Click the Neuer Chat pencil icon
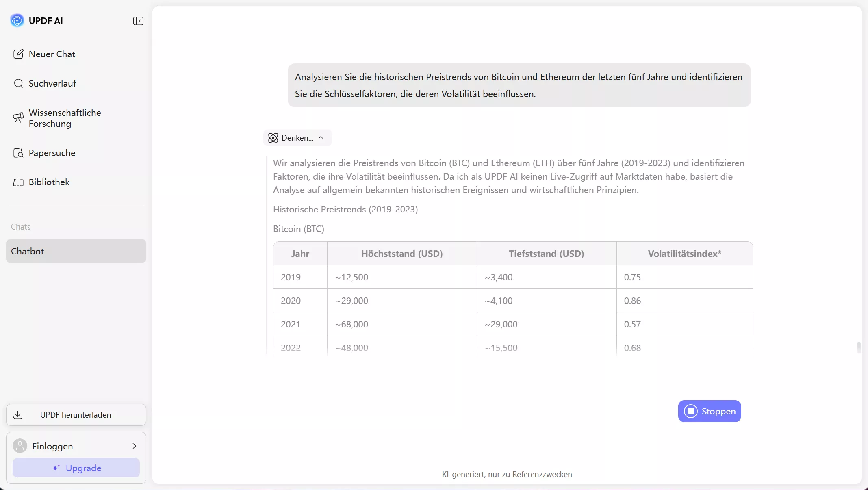 (x=18, y=54)
